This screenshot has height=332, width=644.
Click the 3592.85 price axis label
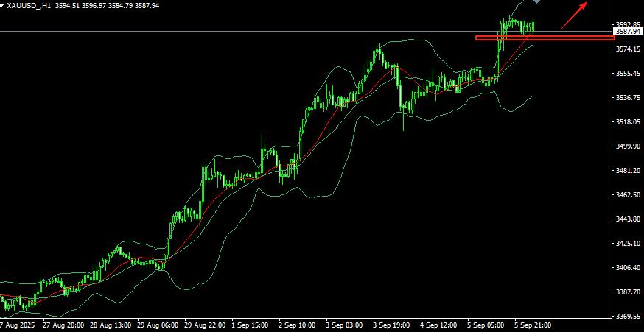(x=628, y=24)
